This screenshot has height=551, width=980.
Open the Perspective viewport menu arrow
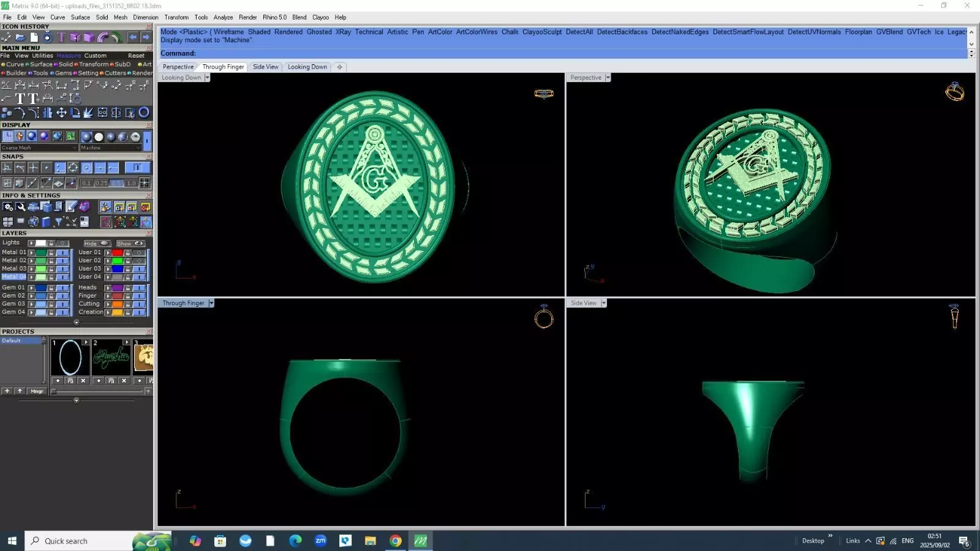(x=608, y=78)
